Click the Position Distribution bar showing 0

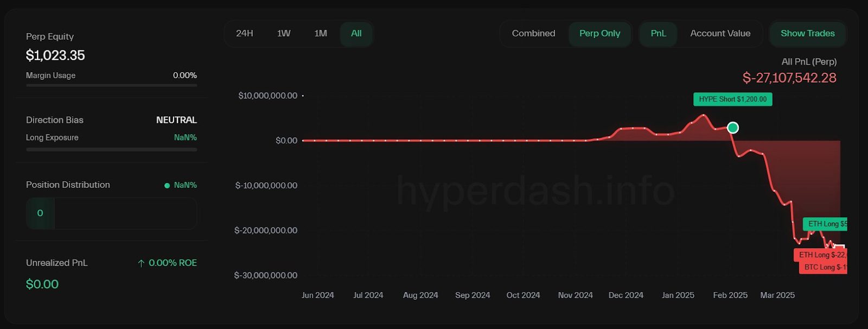(111, 213)
